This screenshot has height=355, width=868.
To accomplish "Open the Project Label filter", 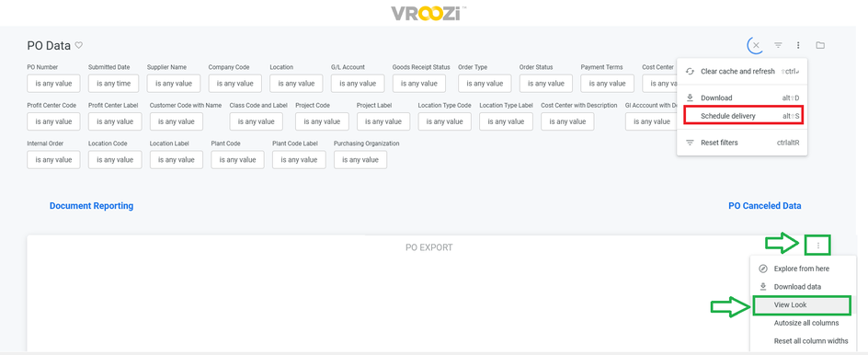I will click(x=383, y=121).
